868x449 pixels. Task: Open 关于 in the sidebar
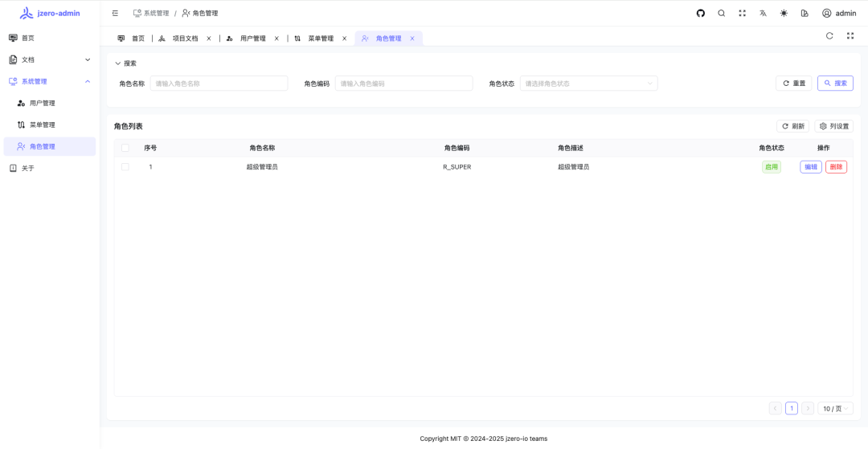pyautogui.click(x=49, y=169)
